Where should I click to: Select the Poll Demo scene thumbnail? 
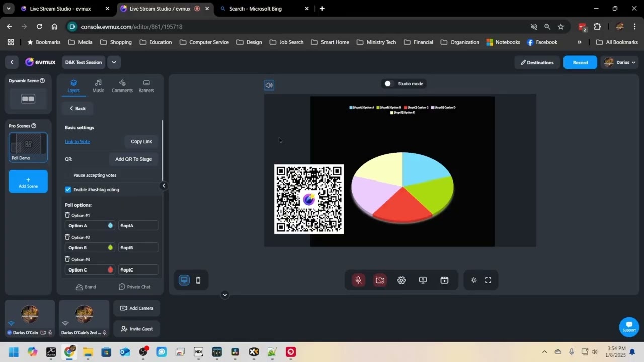[28, 147]
